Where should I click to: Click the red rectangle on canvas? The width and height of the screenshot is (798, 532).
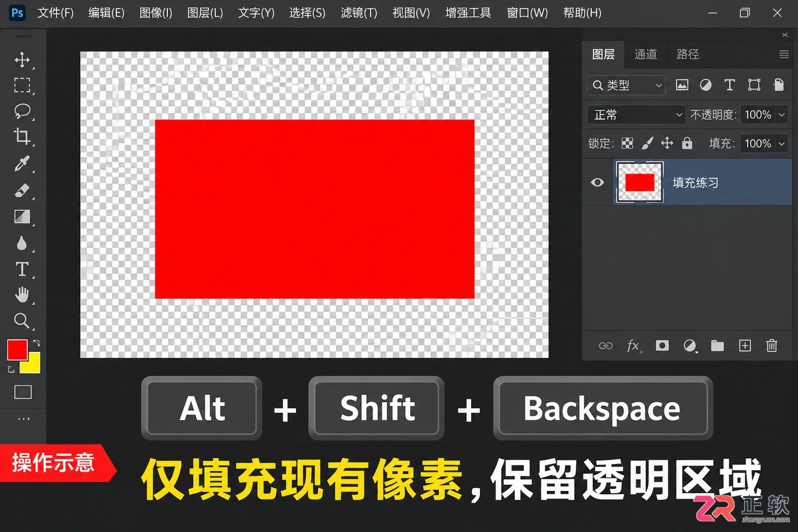tap(315, 209)
